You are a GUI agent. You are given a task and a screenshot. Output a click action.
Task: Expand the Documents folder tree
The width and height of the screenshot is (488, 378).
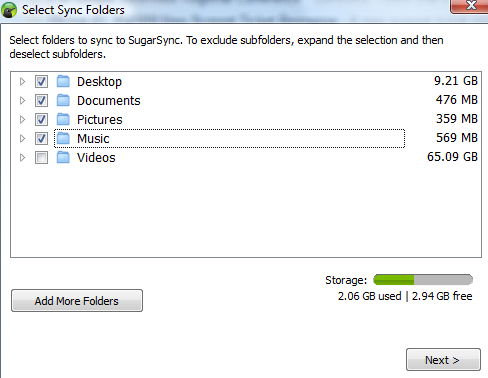(22, 100)
